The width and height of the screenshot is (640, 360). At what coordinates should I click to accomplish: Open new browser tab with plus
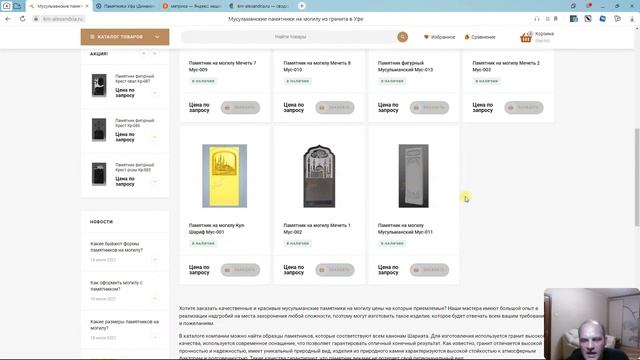(302, 6)
